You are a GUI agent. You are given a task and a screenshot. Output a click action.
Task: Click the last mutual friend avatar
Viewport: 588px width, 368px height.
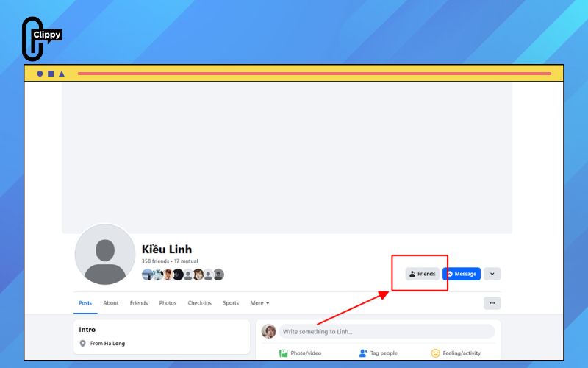(218, 275)
